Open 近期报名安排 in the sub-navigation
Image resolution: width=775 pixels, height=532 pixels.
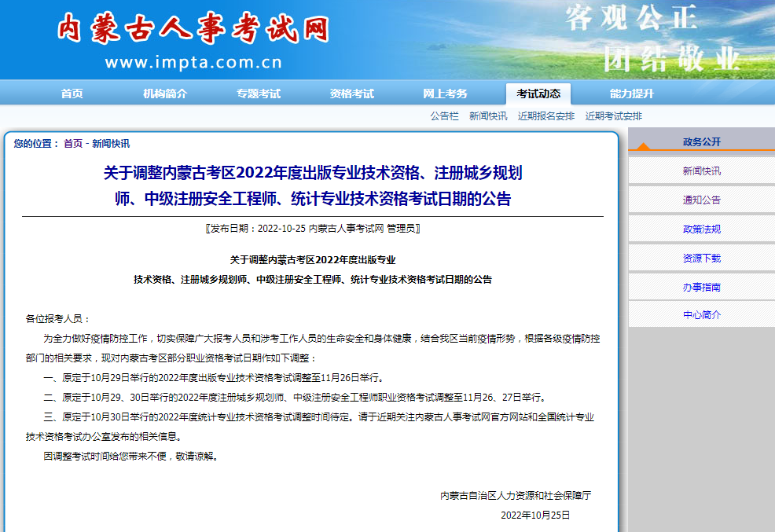tap(546, 116)
